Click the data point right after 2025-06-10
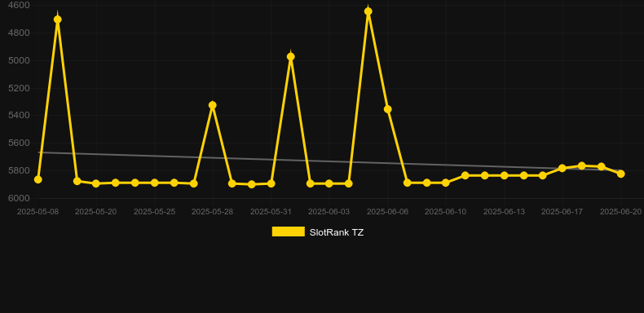 [465, 175]
